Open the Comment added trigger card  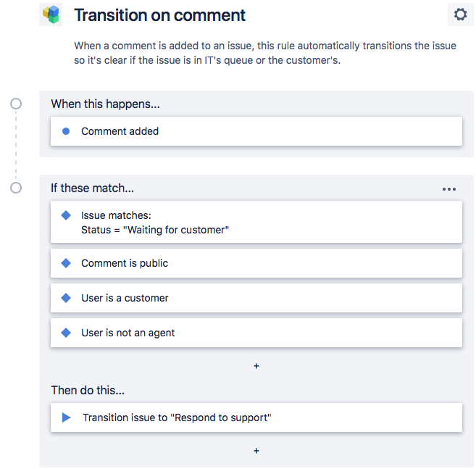pyautogui.click(x=256, y=131)
